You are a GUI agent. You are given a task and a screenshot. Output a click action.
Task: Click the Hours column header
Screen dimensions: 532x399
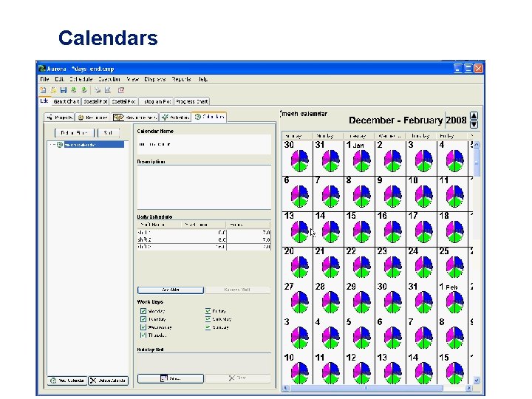(248, 225)
